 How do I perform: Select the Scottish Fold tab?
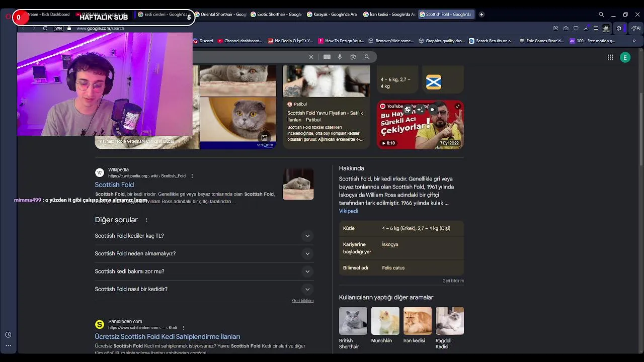445,15
